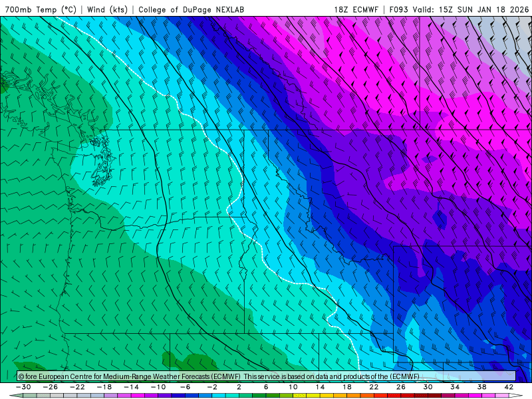Viewport: 532px width, 399px height.
Task: Click the -6 value on the color scale
Action: coord(186,387)
